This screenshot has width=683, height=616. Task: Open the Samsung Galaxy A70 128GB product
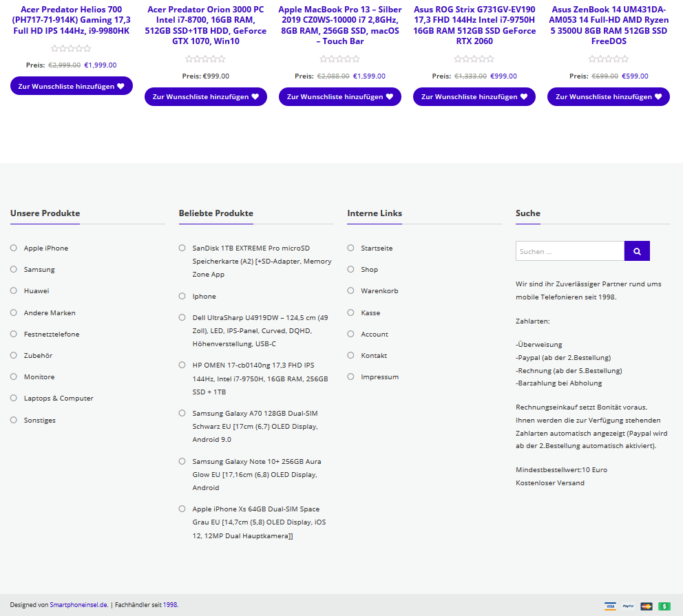click(x=255, y=426)
